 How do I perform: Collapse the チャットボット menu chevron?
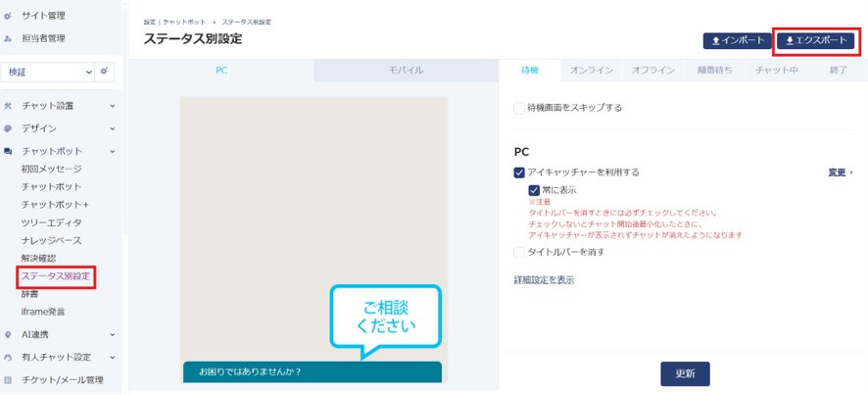pos(113,151)
